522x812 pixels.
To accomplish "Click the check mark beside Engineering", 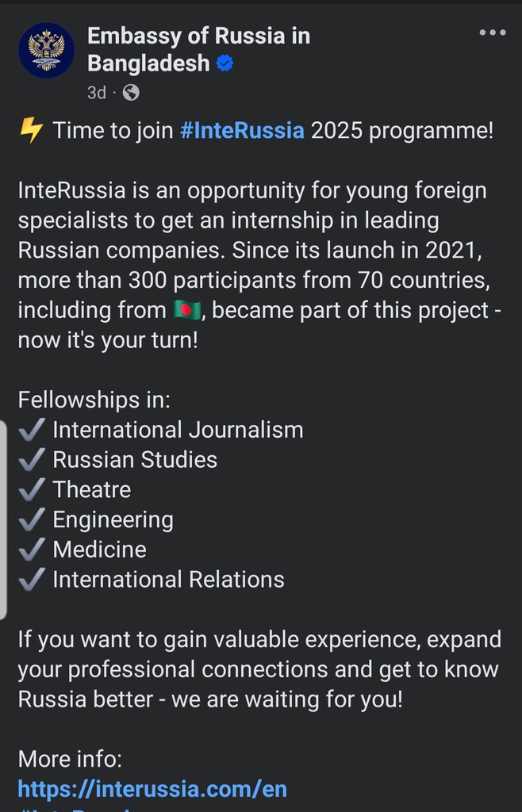I will [x=32, y=519].
